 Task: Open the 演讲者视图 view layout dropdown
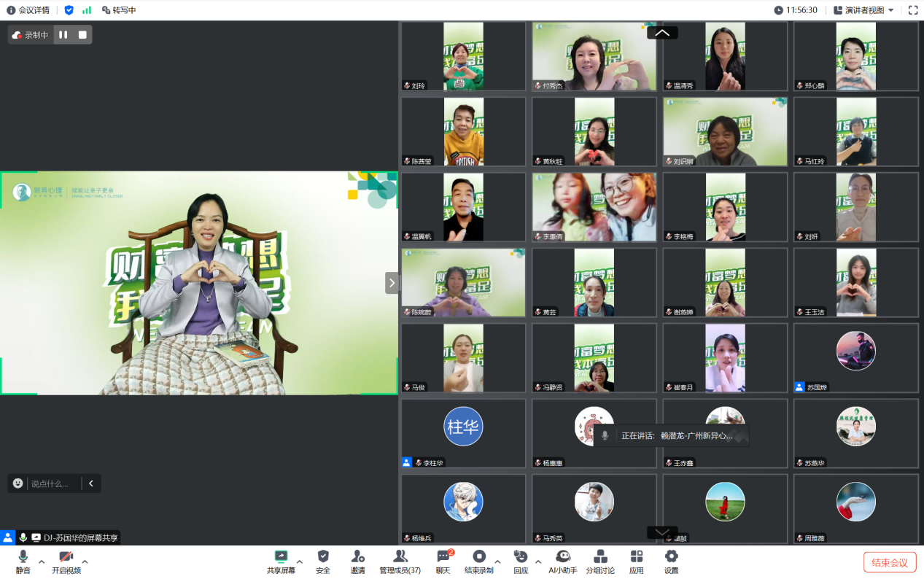click(864, 10)
